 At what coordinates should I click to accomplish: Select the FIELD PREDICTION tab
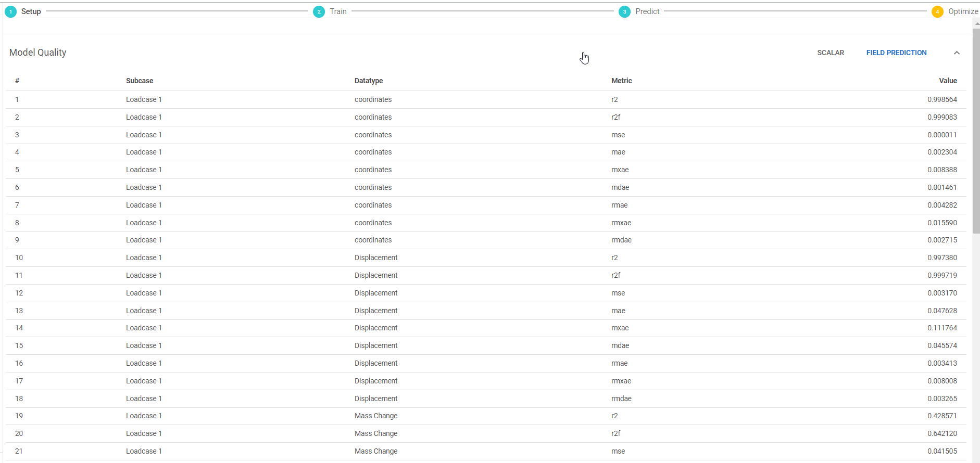(x=896, y=53)
